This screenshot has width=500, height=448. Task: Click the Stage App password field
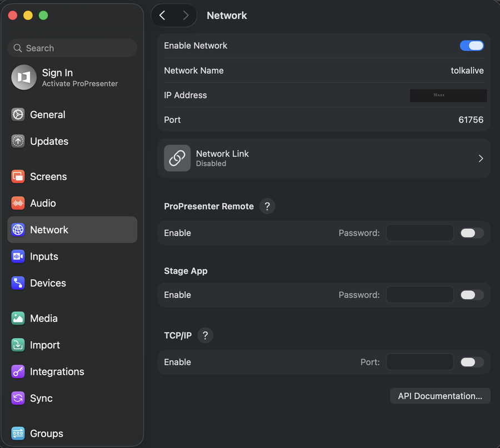pyautogui.click(x=419, y=295)
